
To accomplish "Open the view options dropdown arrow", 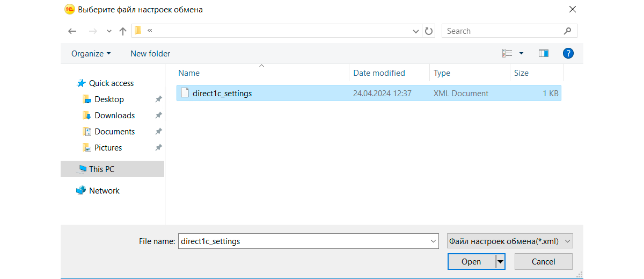I will tap(521, 53).
